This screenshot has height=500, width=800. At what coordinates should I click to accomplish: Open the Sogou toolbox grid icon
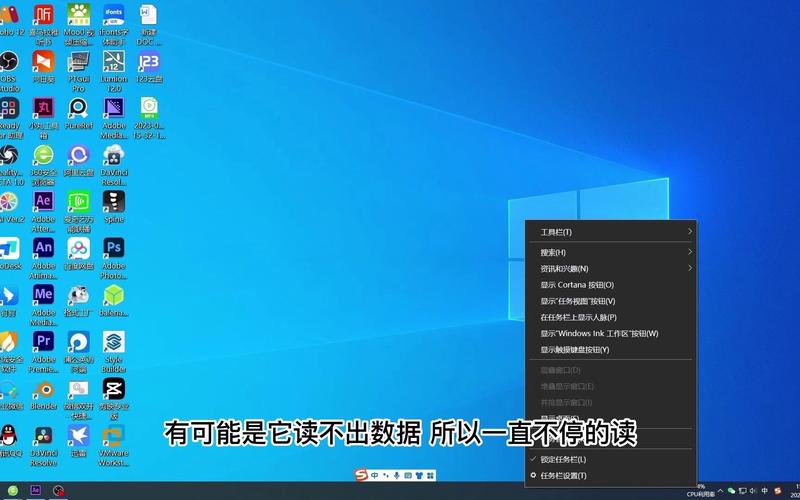pyautogui.click(x=430, y=476)
